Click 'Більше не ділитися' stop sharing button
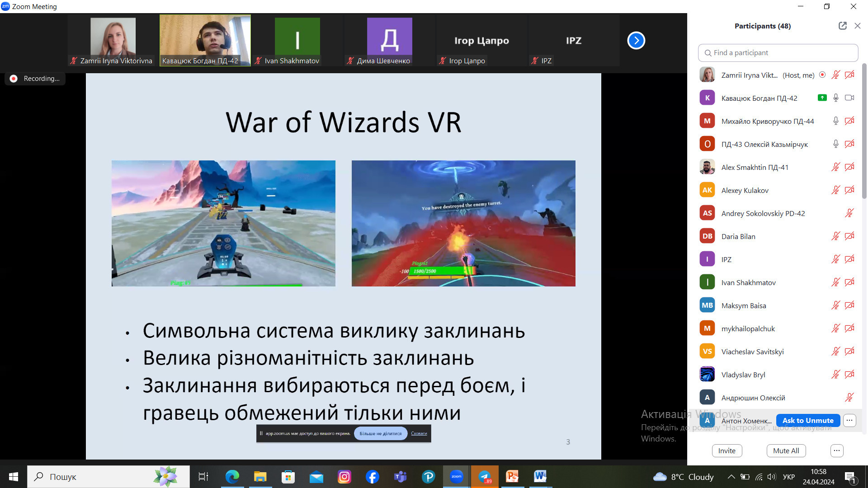Viewport: 868px width, 488px height. coord(380,434)
